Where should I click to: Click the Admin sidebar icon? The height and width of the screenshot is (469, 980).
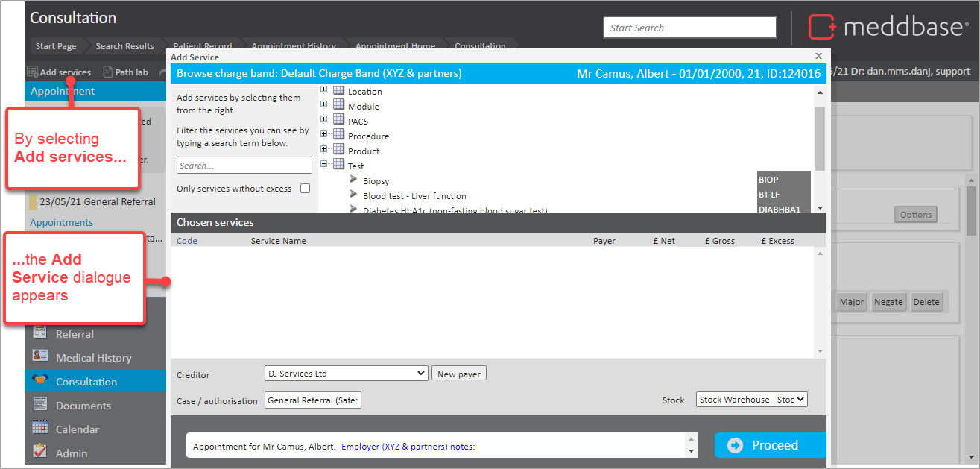tap(40, 453)
